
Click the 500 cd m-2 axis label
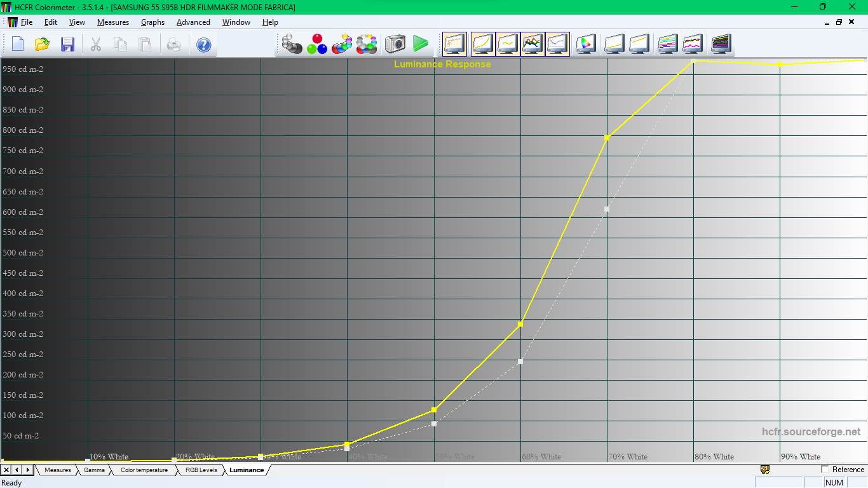click(x=24, y=253)
